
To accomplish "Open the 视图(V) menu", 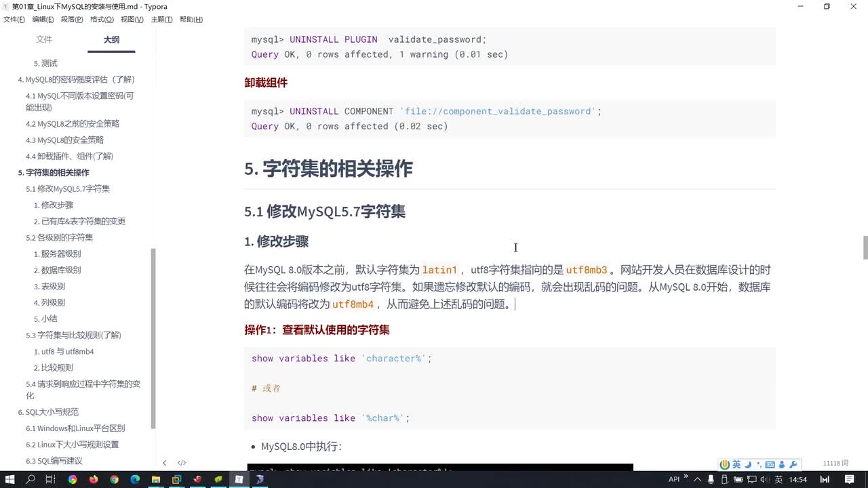I will tap(132, 20).
